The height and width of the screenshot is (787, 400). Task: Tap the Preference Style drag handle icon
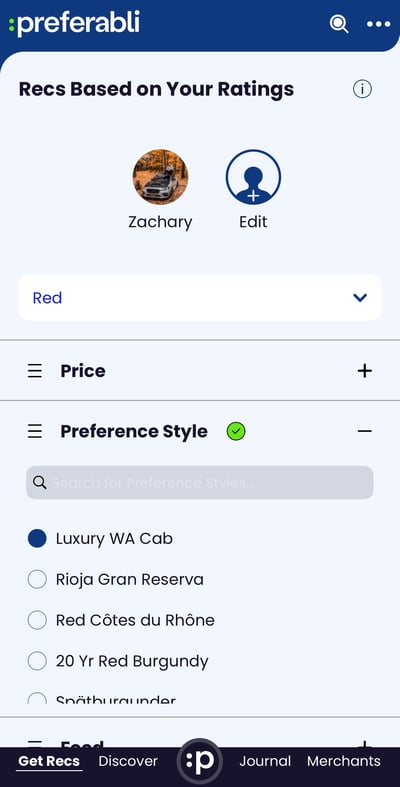pos(35,431)
